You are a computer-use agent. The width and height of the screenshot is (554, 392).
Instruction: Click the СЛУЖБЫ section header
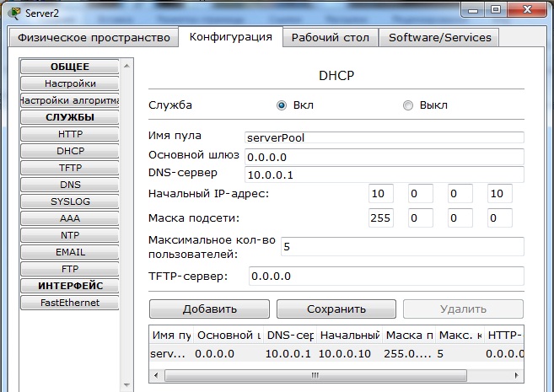pos(70,117)
